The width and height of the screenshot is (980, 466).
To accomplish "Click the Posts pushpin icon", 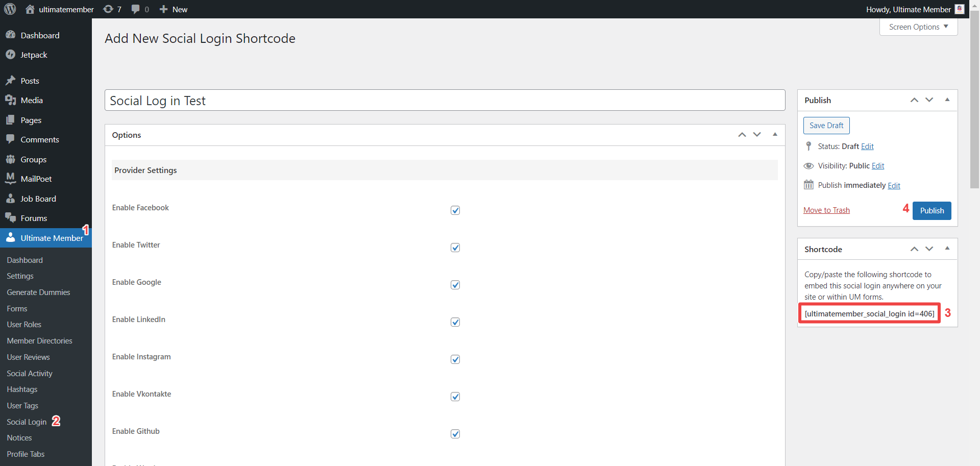I will pyautogui.click(x=10, y=81).
